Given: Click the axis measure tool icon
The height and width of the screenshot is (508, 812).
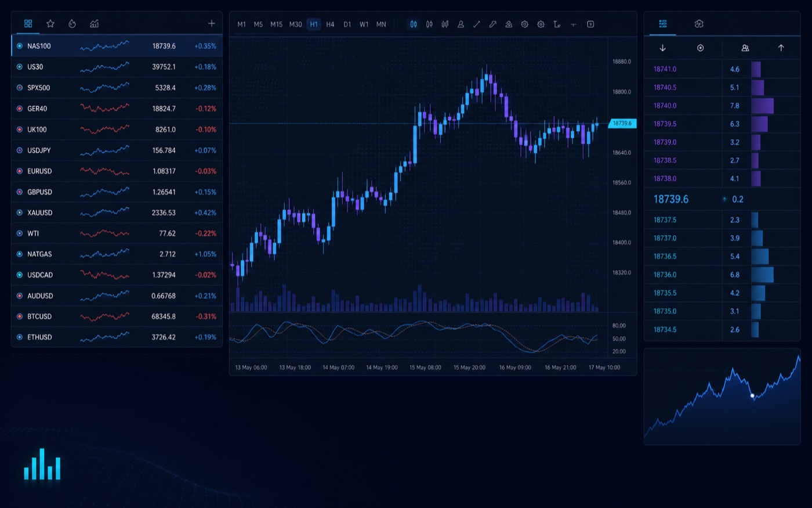Looking at the screenshot, I should 557,24.
